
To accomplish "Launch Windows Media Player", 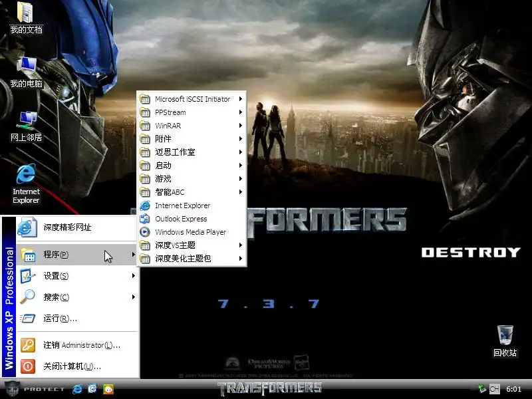I will tap(192, 232).
